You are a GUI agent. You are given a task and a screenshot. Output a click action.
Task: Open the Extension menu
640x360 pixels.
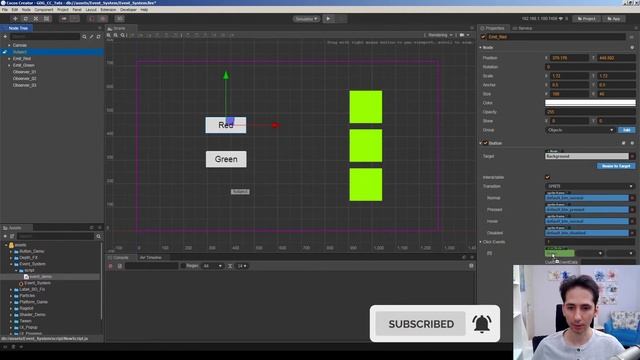108,9
